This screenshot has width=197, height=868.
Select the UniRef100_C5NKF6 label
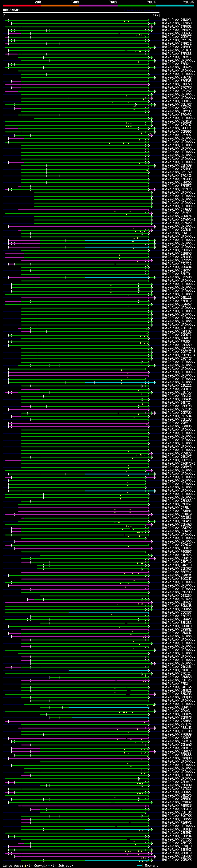176,558
